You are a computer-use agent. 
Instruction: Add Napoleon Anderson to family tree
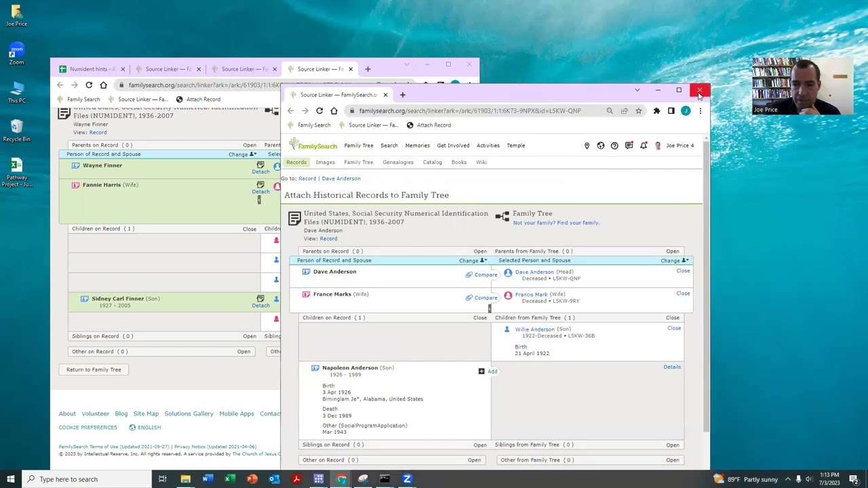tap(488, 371)
